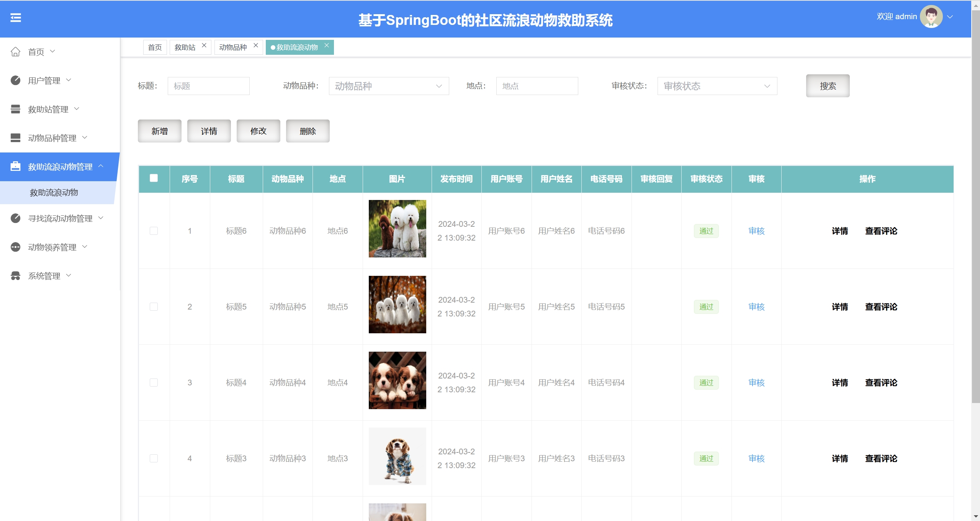The height and width of the screenshot is (521, 980).
Task: Check the checkbox for row 标题6
Action: point(154,231)
